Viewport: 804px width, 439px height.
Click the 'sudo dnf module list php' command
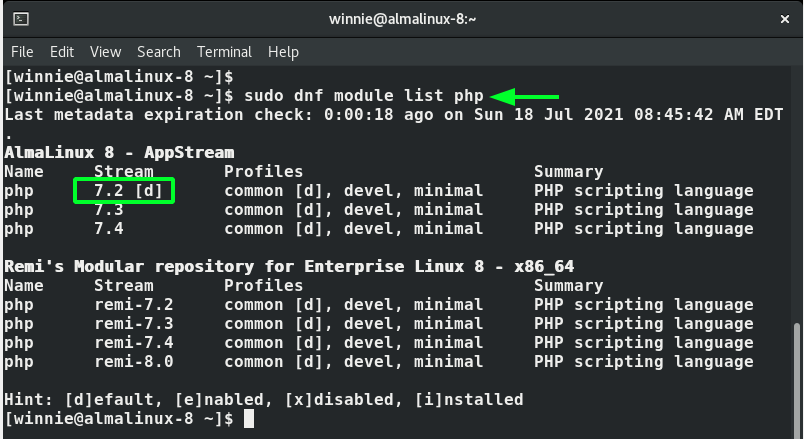pos(364,96)
